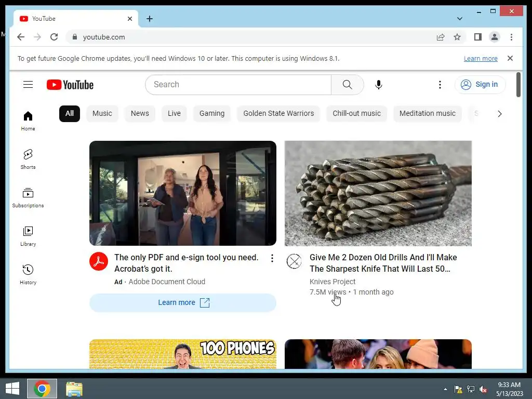This screenshot has width=532, height=399.
Task: Select the Meditation music chip
Action: (428, 113)
